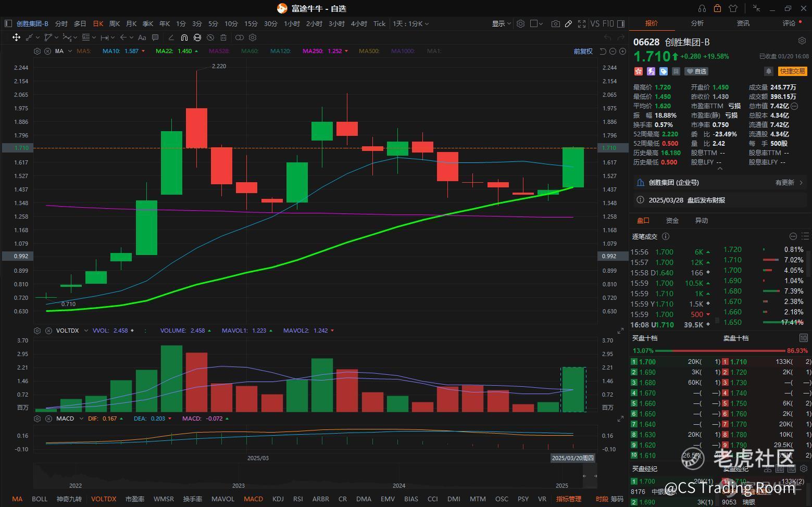
Task: Remove the MA indicator with X icon
Action: 47,51
